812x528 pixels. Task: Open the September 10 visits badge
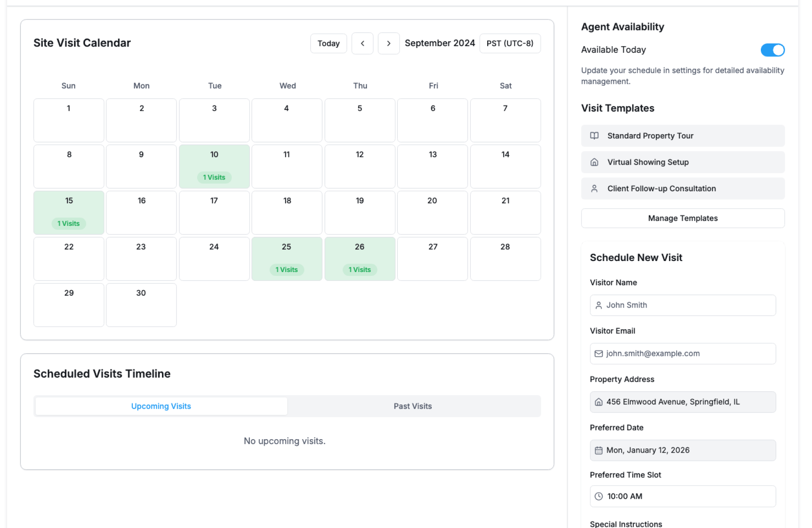[214, 177]
